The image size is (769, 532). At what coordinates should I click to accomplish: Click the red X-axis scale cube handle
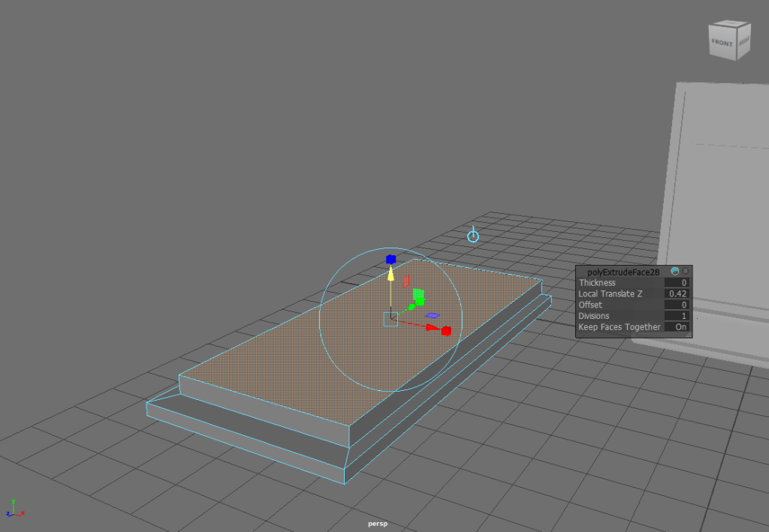click(446, 331)
